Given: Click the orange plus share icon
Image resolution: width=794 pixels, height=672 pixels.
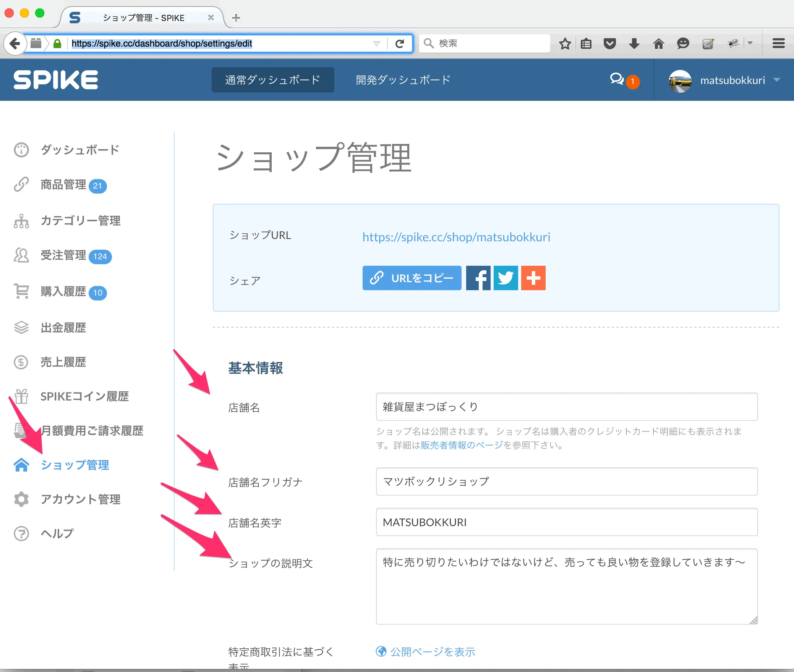Looking at the screenshot, I should click(x=533, y=278).
